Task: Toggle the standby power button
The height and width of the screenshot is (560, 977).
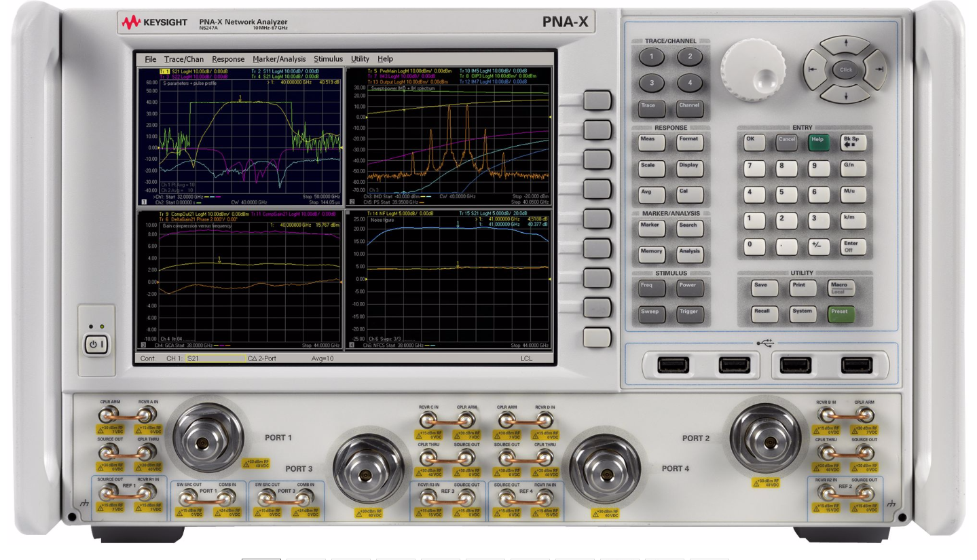Action: 96,345
